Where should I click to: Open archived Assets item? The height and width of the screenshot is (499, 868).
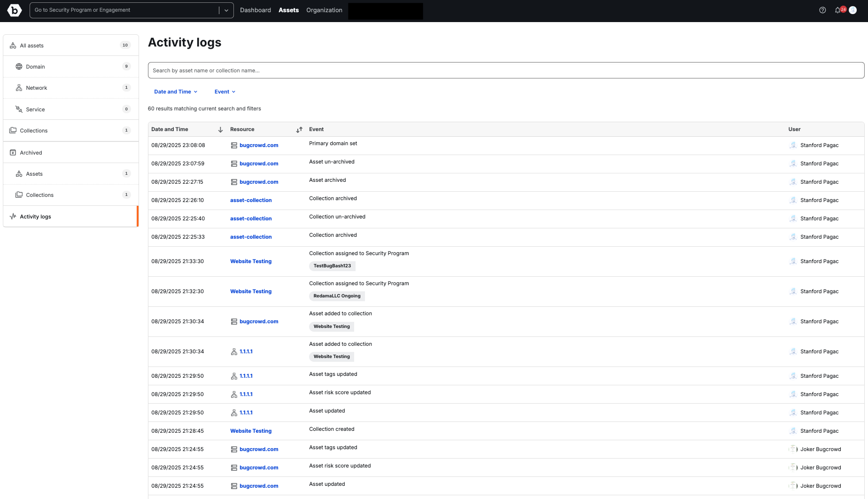click(x=71, y=174)
